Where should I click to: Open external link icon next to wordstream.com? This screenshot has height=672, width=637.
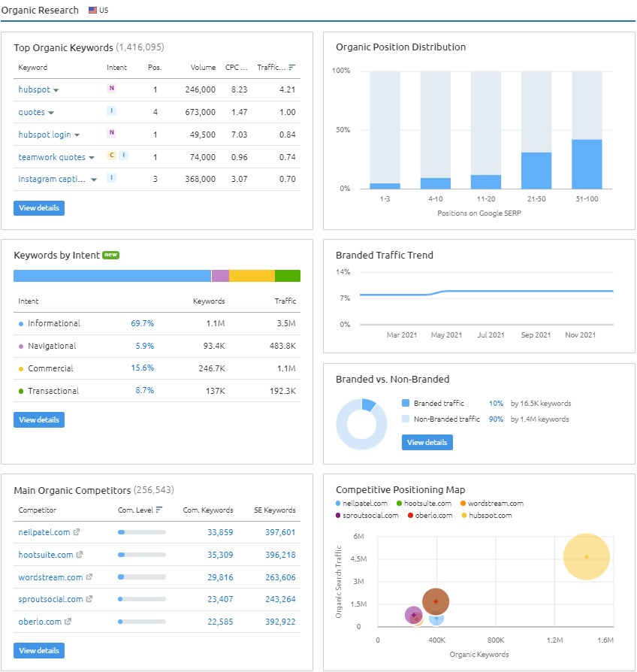click(89, 577)
